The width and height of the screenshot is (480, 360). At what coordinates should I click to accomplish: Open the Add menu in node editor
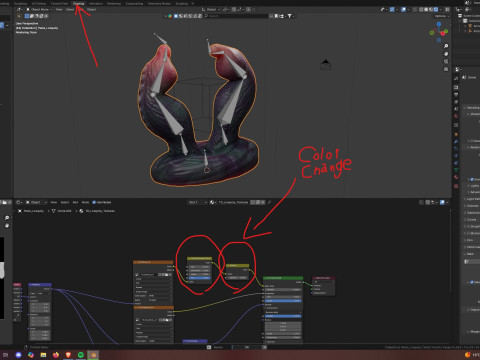coord(75,202)
